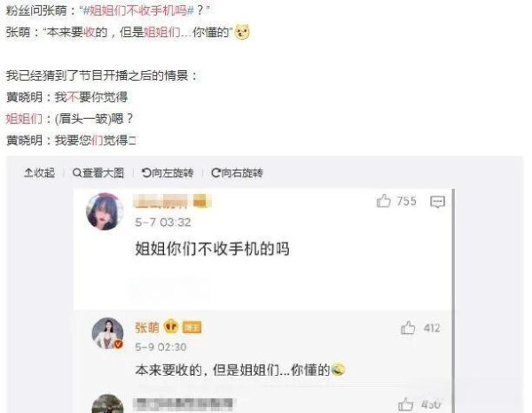Click the crown badge next to 张萌

(x=171, y=326)
